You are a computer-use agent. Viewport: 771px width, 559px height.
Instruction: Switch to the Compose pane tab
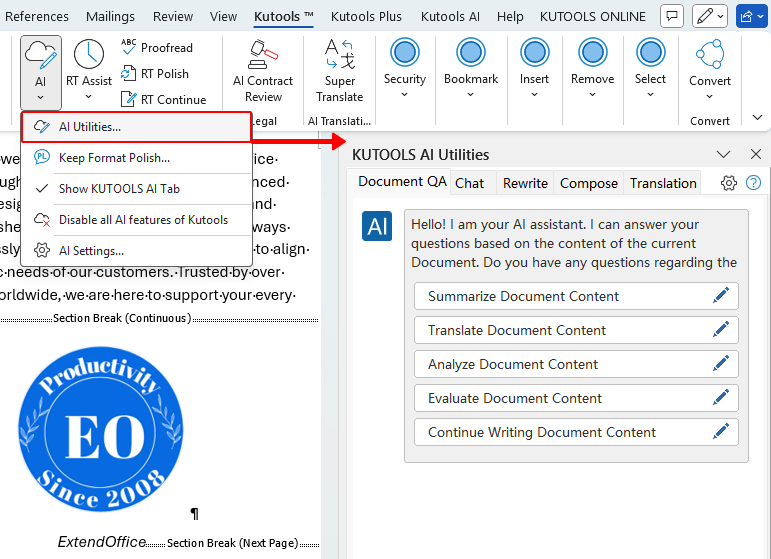(589, 183)
